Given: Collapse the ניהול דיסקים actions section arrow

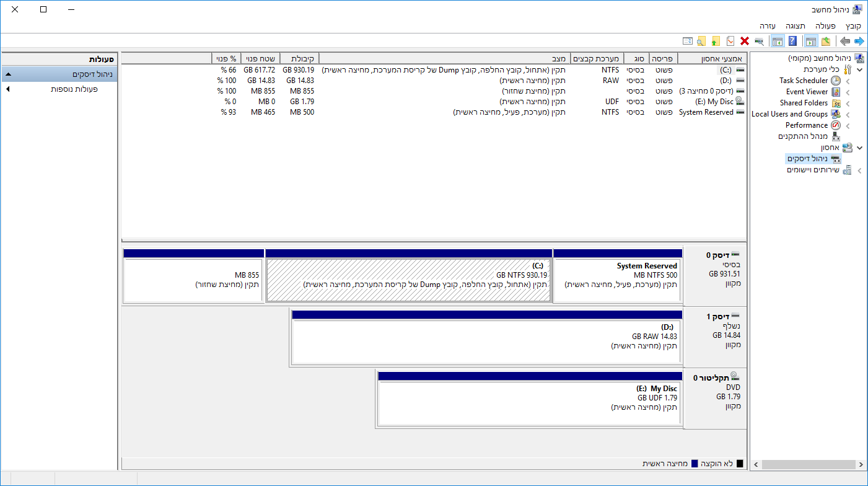Looking at the screenshot, I should coord(7,74).
